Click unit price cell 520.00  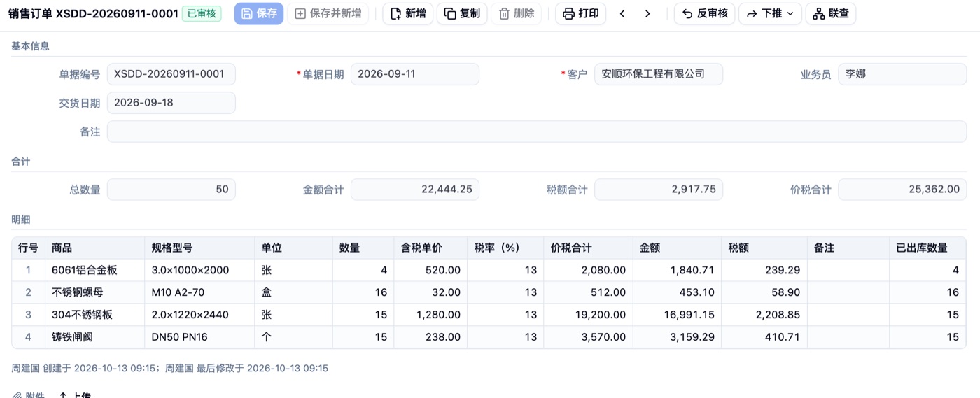point(430,270)
